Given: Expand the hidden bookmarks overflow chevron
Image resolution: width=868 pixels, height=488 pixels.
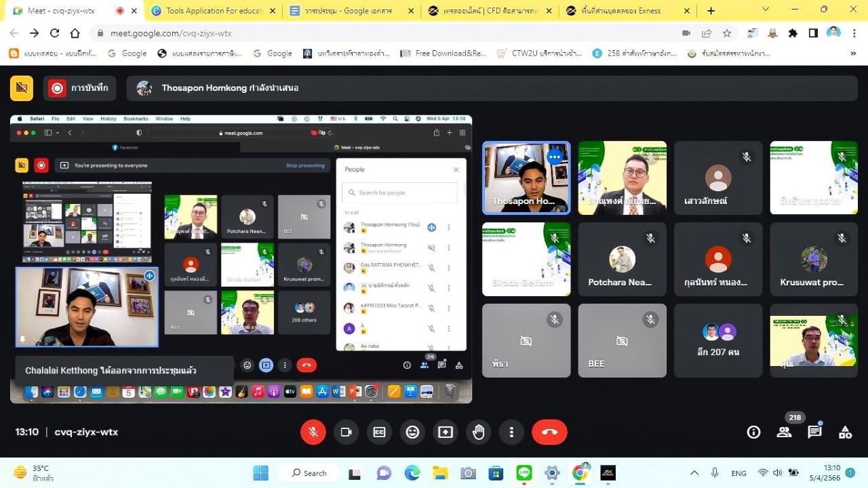Looking at the screenshot, I should tap(853, 54).
